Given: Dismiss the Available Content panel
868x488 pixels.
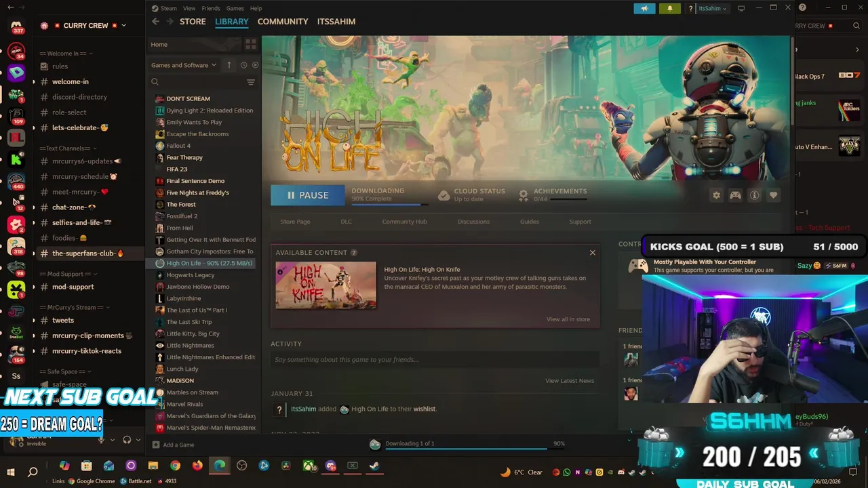Looking at the screenshot, I should [x=592, y=252].
